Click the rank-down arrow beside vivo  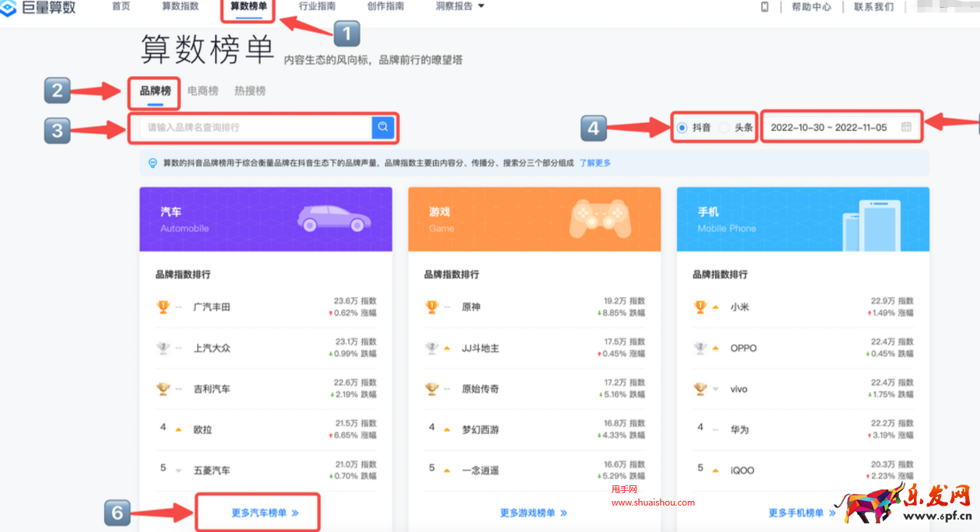pyautogui.click(x=716, y=389)
